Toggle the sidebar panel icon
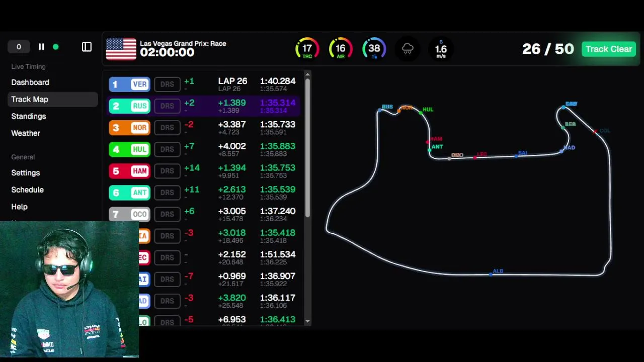This screenshot has height=362, width=644. point(87,47)
